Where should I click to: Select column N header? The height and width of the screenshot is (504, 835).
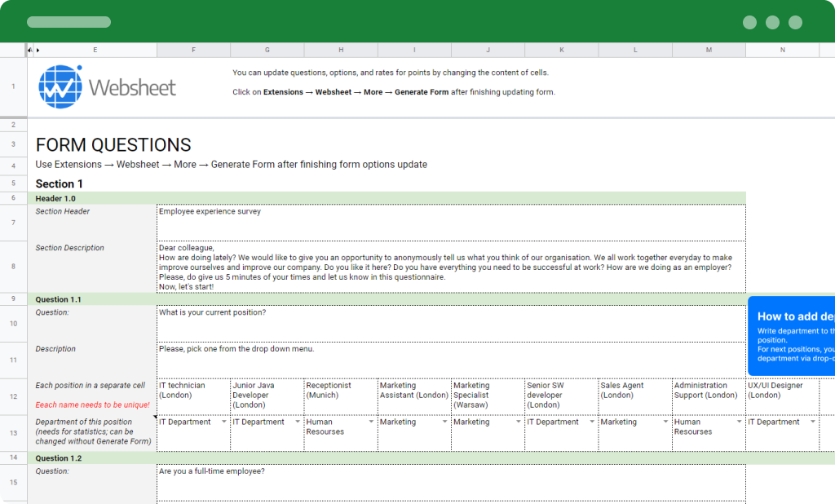click(782, 50)
